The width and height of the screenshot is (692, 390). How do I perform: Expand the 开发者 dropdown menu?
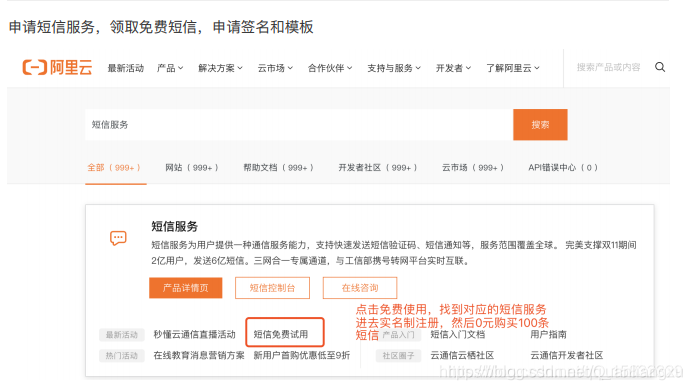click(x=453, y=68)
